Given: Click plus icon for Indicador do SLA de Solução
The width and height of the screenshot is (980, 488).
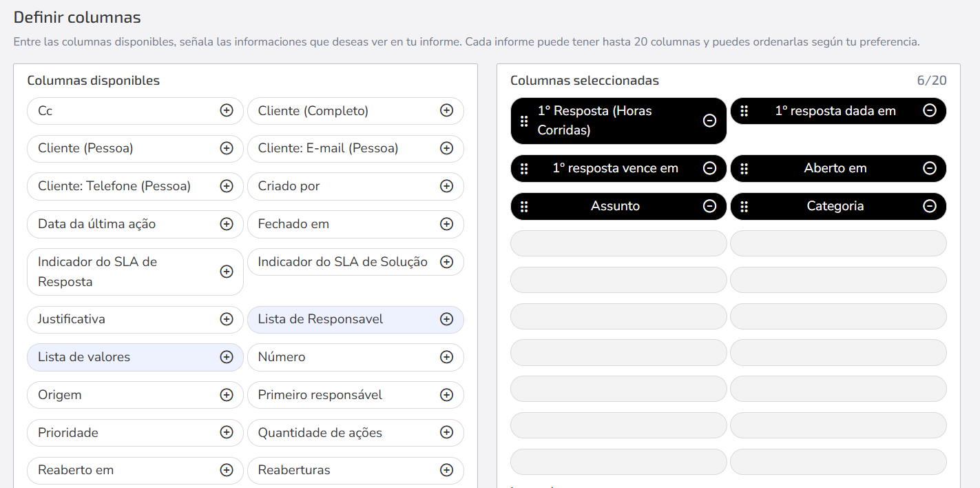Looking at the screenshot, I should pyautogui.click(x=446, y=262).
